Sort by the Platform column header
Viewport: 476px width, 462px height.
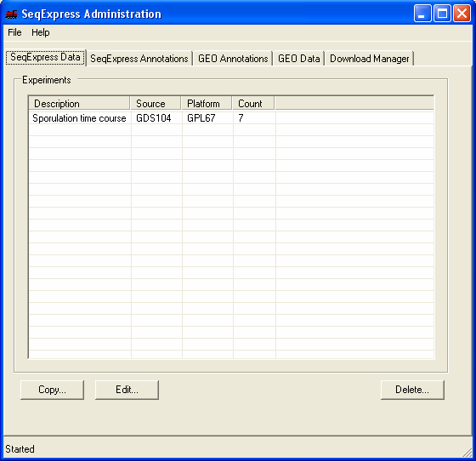(x=207, y=103)
